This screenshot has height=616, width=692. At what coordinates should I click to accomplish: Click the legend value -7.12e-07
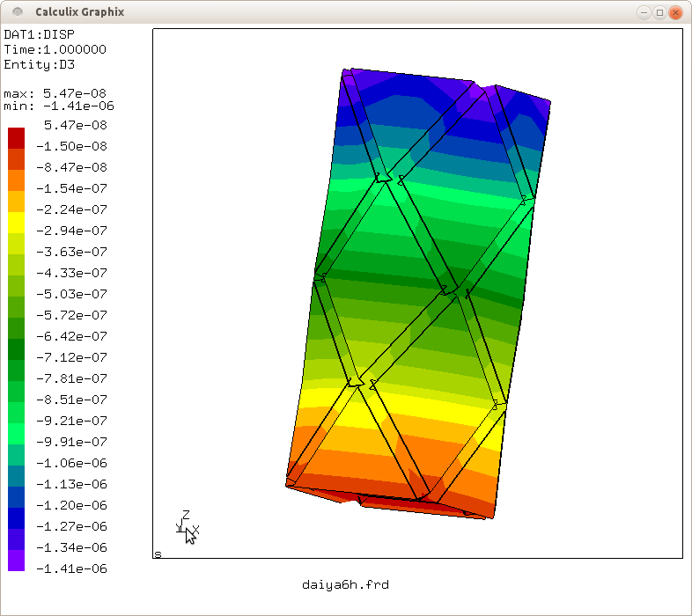[x=72, y=357]
